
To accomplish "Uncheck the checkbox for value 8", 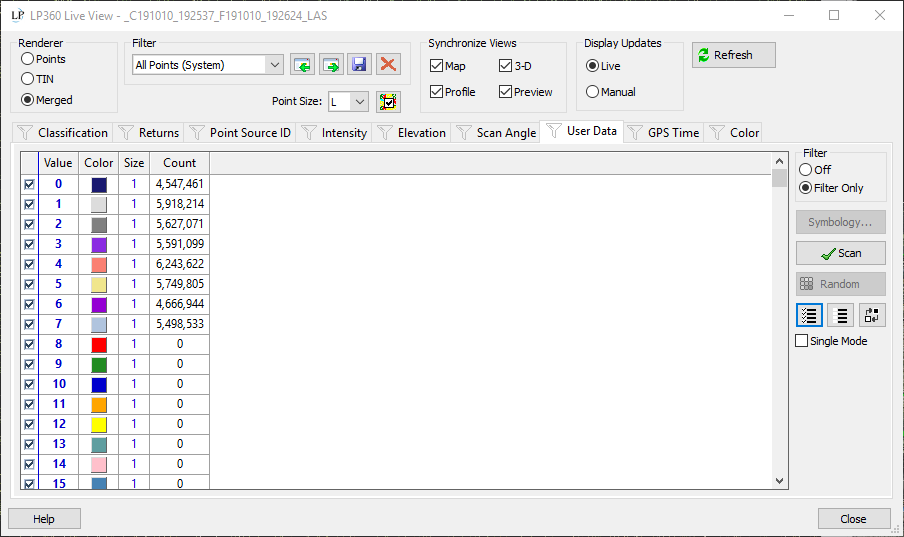I will coord(29,344).
